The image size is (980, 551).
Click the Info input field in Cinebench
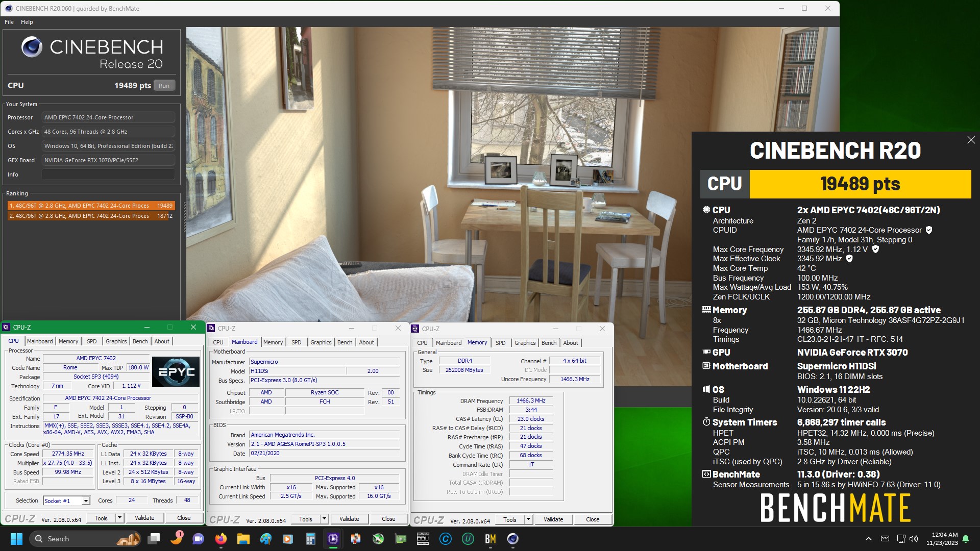(x=108, y=174)
